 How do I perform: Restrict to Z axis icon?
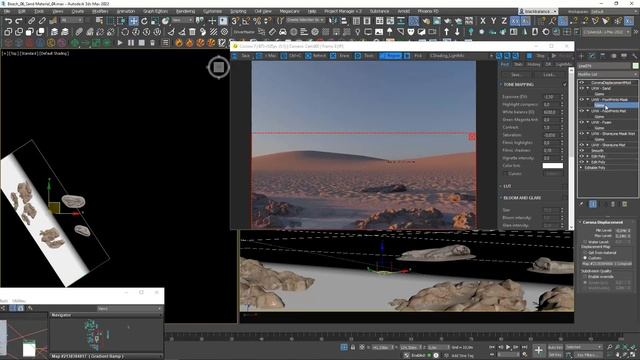(x=504, y=21)
